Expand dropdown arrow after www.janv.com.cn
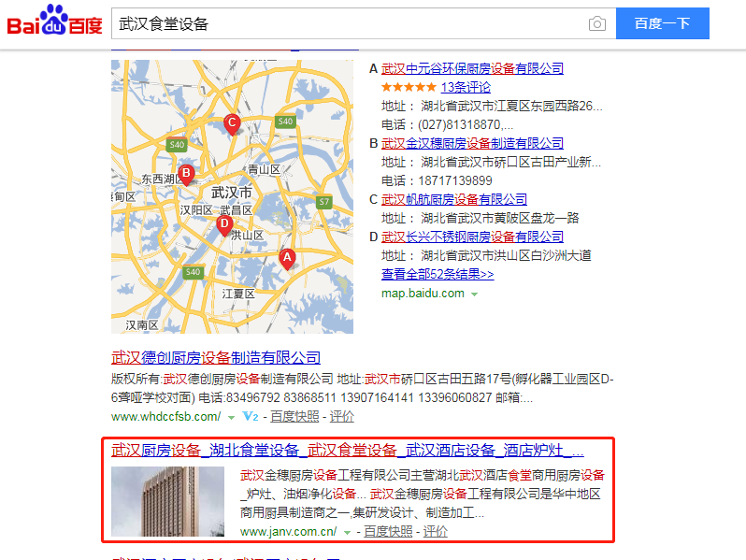The width and height of the screenshot is (746, 560). click(x=348, y=533)
